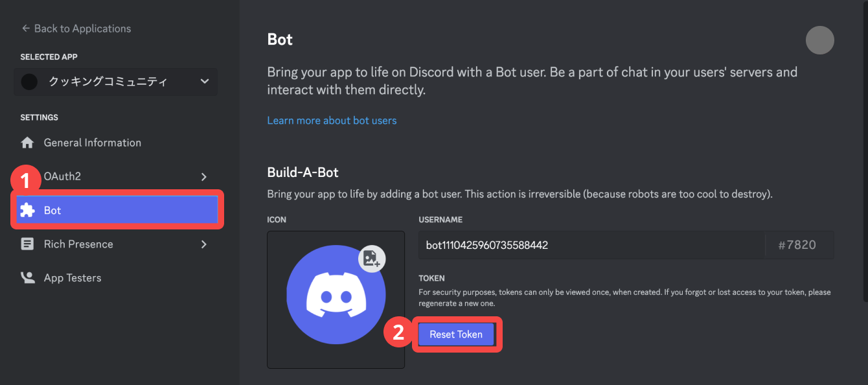Click the #7820 discriminator field

pyautogui.click(x=797, y=245)
